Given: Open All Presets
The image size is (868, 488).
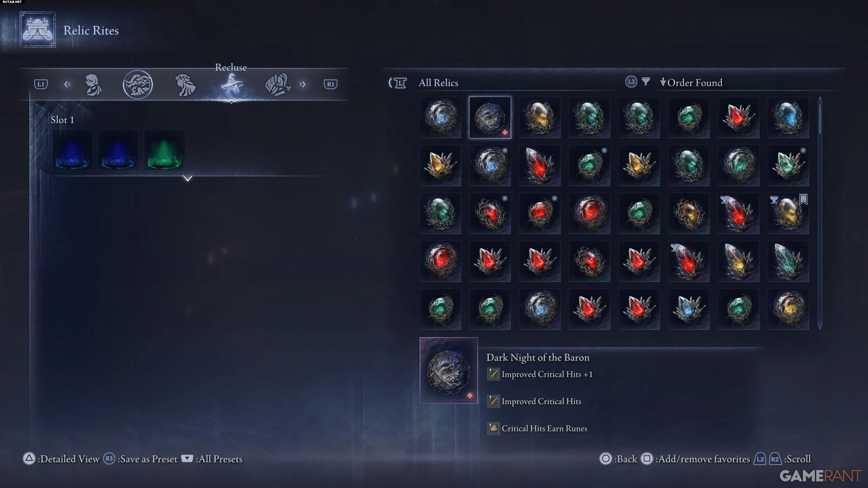Looking at the screenshot, I should coord(219,459).
